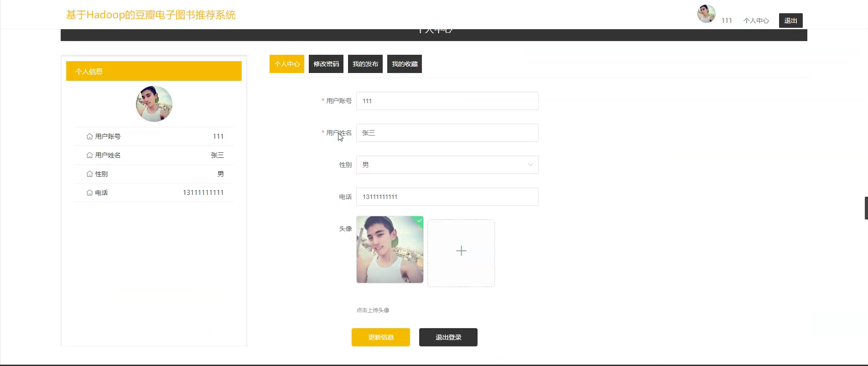The height and width of the screenshot is (366, 868).
Task: Click sidebar gender value 男
Action: point(221,174)
